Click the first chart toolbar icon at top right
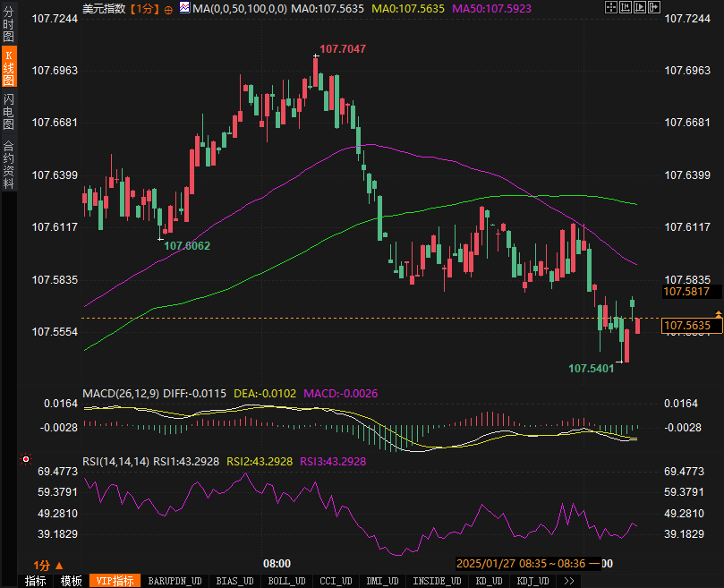 (x=610, y=8)
